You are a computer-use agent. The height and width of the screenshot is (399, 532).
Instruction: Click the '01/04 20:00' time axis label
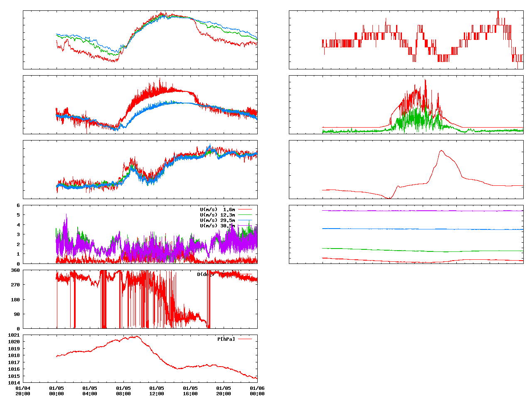[23, 391]
